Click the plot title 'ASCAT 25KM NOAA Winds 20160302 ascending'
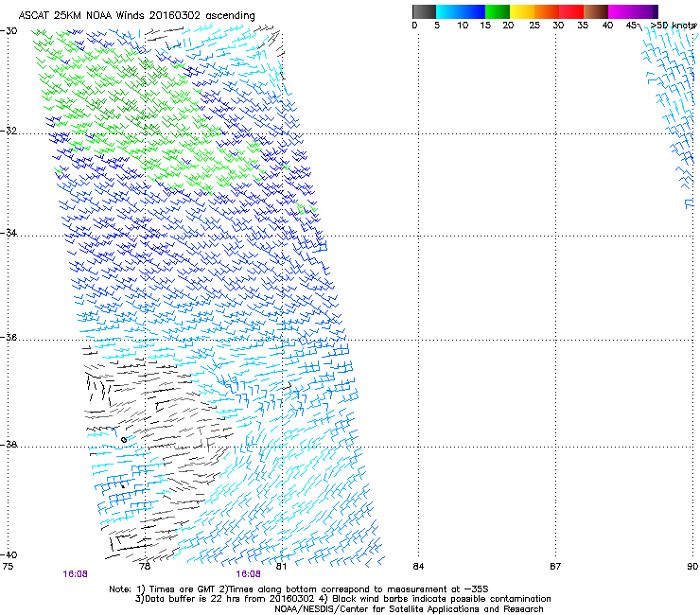The height and width of the screenshot is (615, 700). point(136,16)
